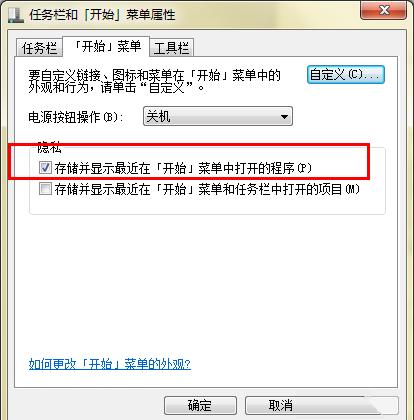Click the arrow of the power button dropdown

(x=284, y=117)
